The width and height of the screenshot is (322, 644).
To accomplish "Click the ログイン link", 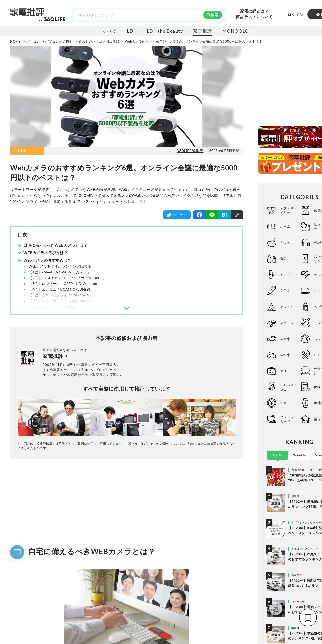I will tap(295, 15).
